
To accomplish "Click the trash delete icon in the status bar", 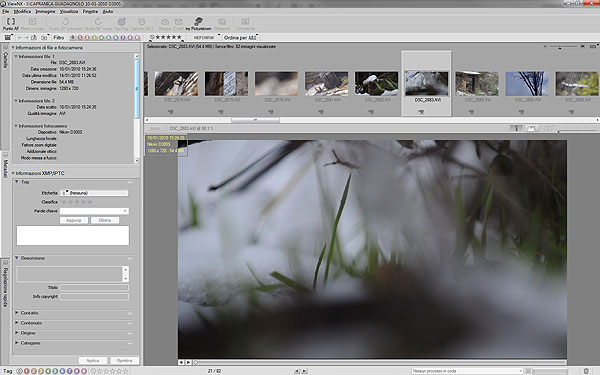I will coord(586,371).
